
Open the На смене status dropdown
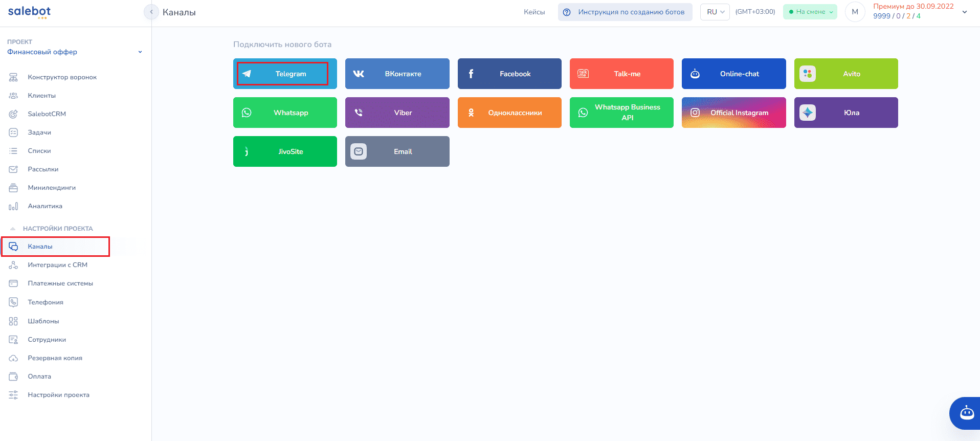pos(810,12)
